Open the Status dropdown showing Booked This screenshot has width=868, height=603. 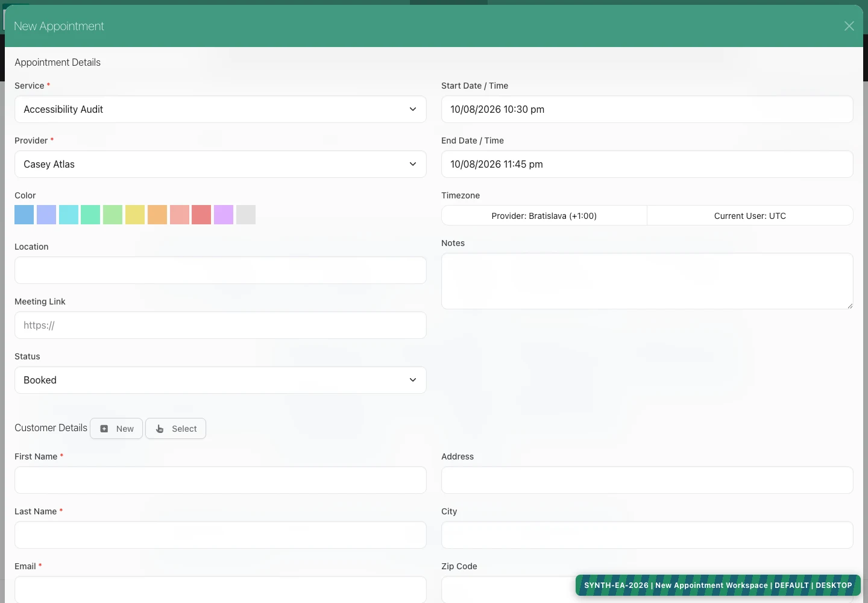click(x=221, y=380)
